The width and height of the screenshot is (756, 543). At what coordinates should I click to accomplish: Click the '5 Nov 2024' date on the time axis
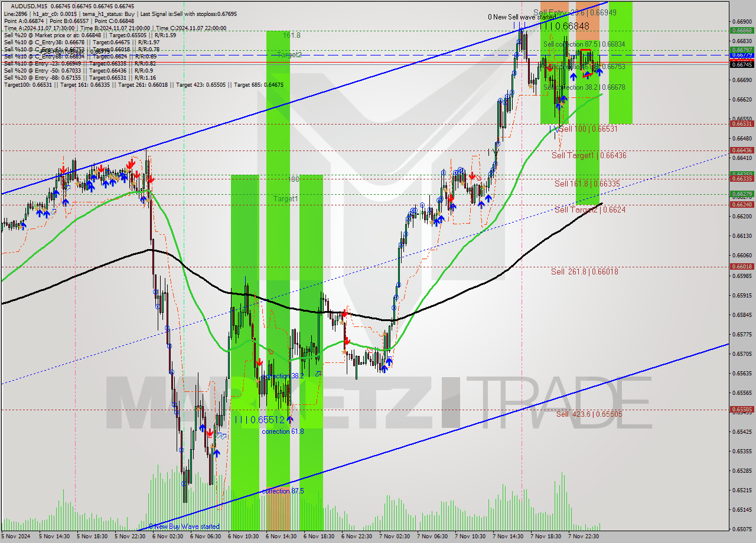point(16,537)
